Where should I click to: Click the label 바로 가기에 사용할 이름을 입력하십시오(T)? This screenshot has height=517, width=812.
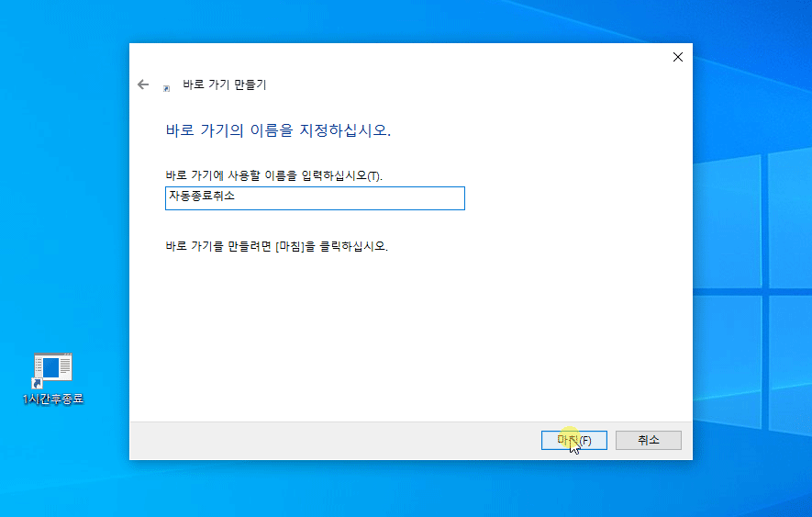point(274,175)
